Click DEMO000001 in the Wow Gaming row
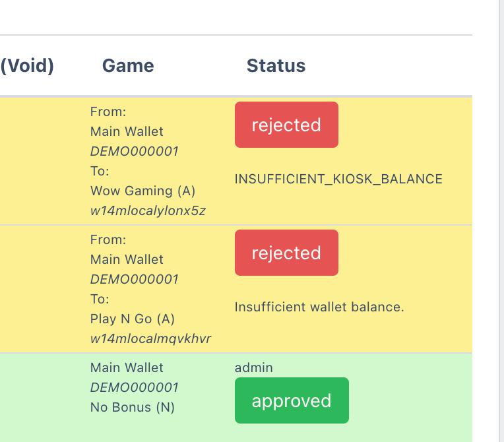 [x=135, y=151]
